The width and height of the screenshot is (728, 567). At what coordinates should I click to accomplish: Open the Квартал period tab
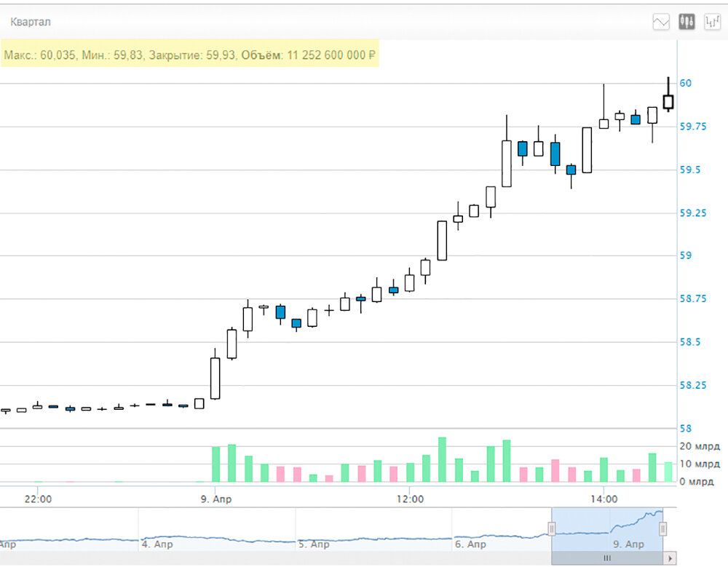31,22
